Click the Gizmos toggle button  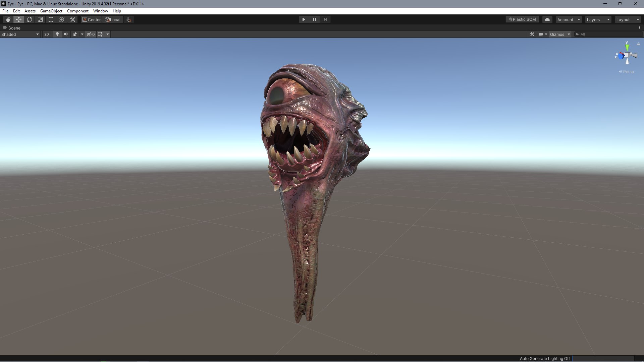[x=557, y=34]
